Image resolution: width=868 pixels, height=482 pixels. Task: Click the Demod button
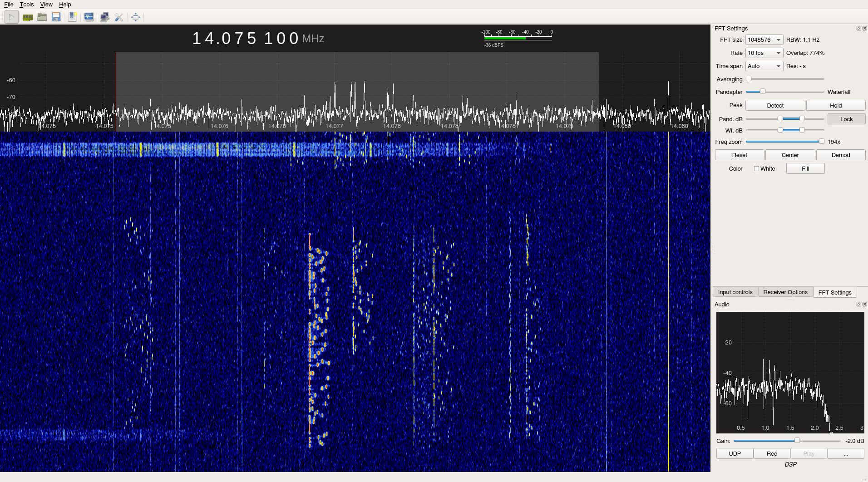pos(841,155)
